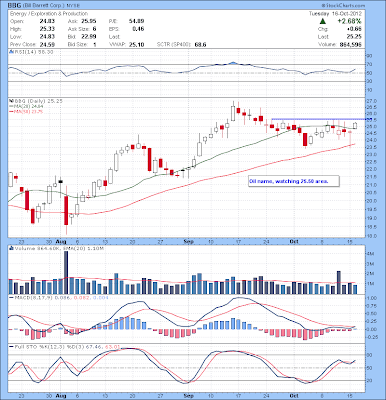This screenshot has width=386, height=400.
Task: Click the EPS value 0.46
Action: coord(138,29)
